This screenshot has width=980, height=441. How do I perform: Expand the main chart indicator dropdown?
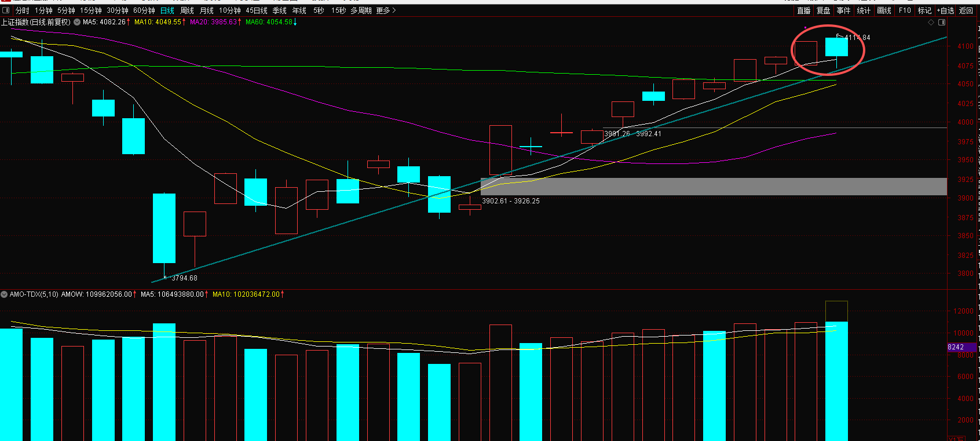[77, 22]
